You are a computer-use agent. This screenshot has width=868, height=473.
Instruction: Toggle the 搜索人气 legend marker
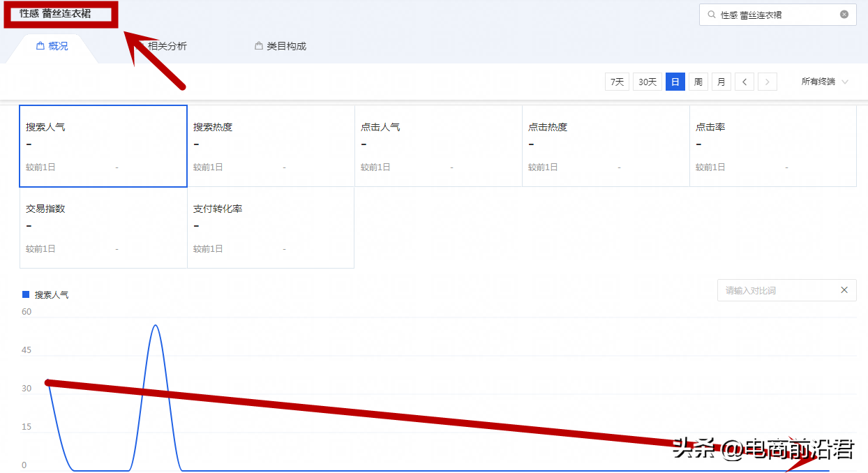tap(26, 294)
